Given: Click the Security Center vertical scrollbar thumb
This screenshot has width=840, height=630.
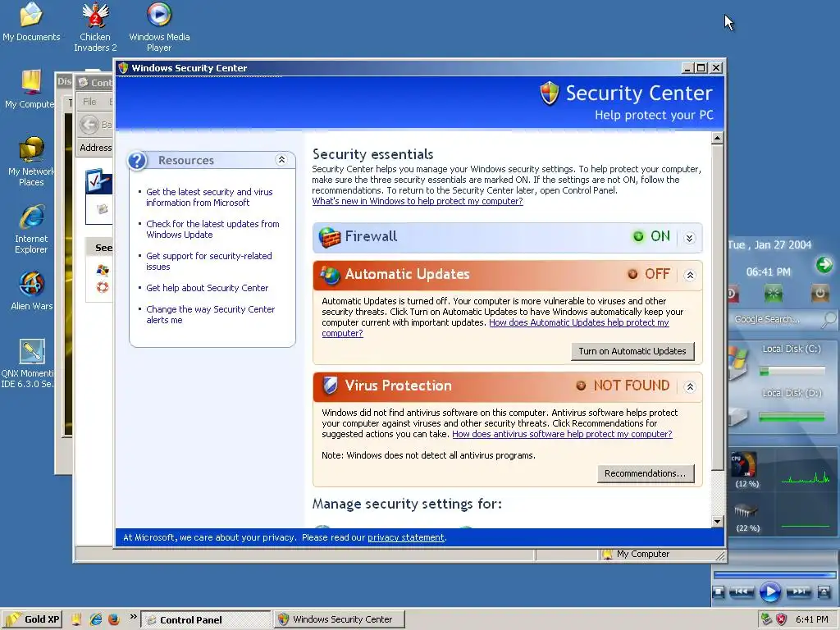Looking at the screenshot, I should click(x=717, y=308).
